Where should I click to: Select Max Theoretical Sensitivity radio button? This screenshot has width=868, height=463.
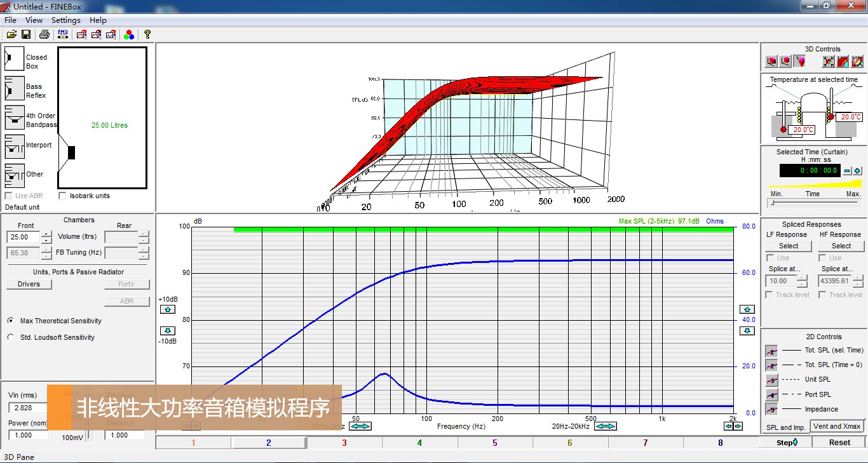[x=11, y=321]
